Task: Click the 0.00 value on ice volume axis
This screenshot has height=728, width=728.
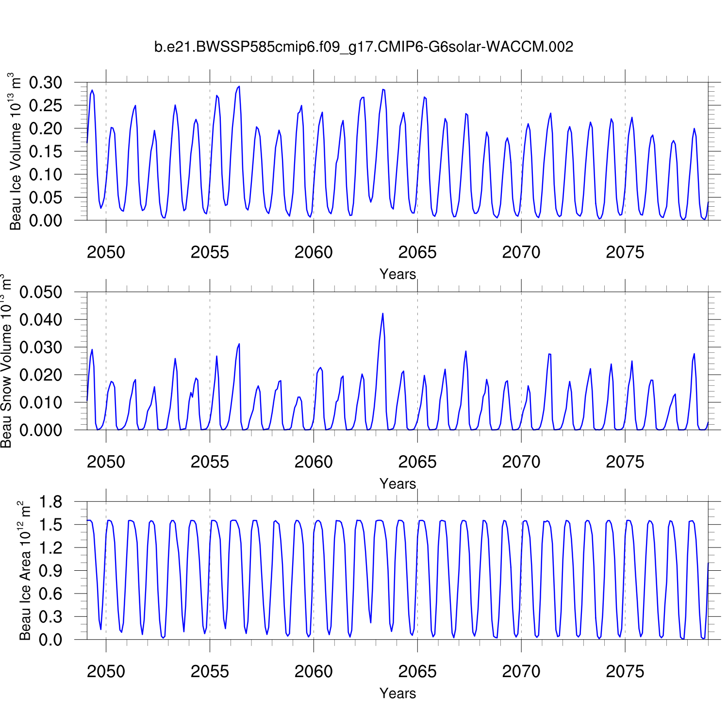Action: coord(46,221)
